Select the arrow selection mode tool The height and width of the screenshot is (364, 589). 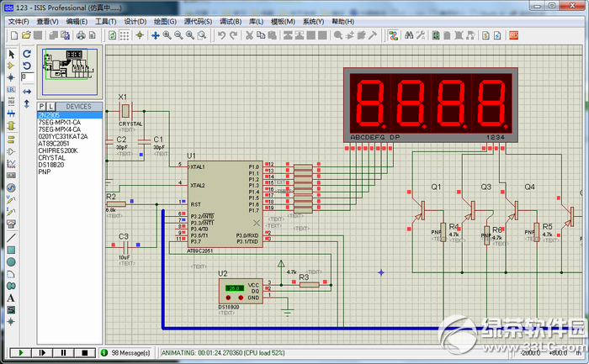click(x=11, y=54)
